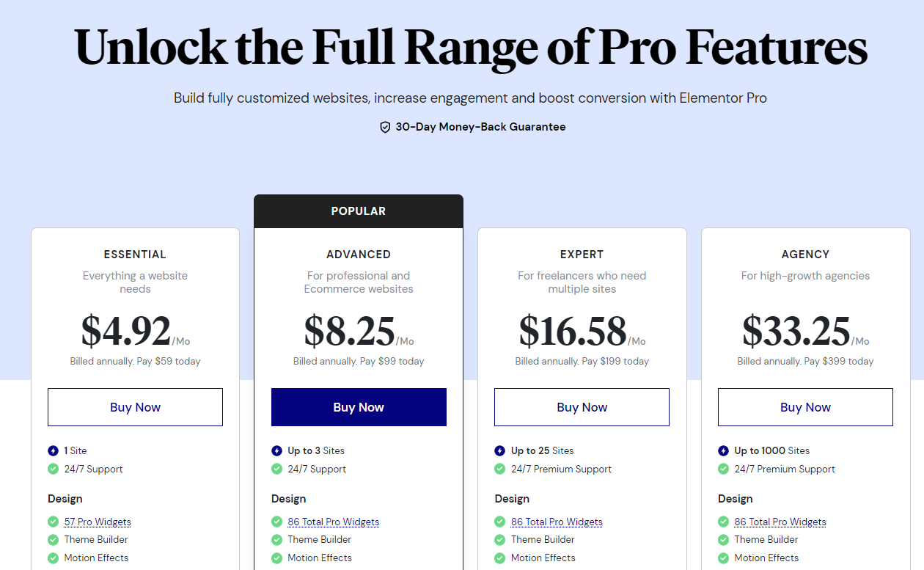Click the 30-Day Money-Back Guarantee text
This screenshot has width=924, height=570.
(x=480, y=127)
